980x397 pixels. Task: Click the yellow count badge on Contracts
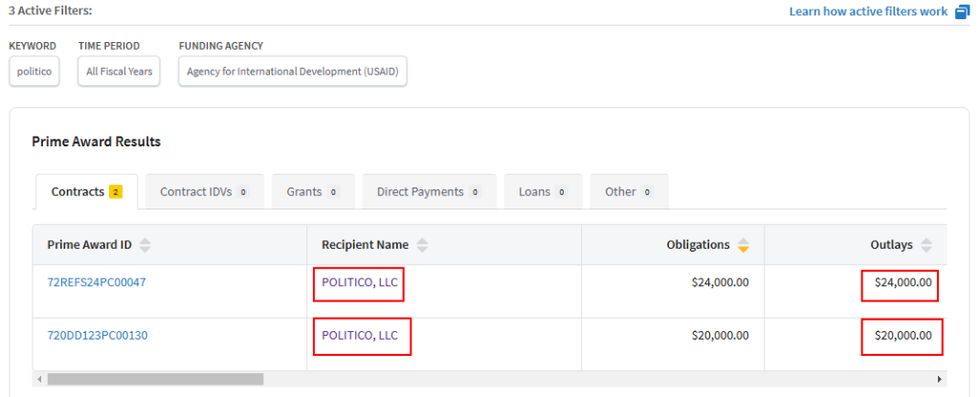116,192
